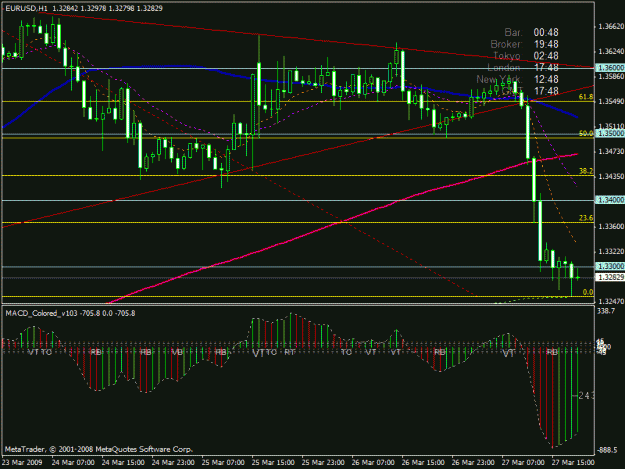This screenshot has height=469, width=625.
Task: Click the RT marker in MACD panel
Action: (290, 352)
